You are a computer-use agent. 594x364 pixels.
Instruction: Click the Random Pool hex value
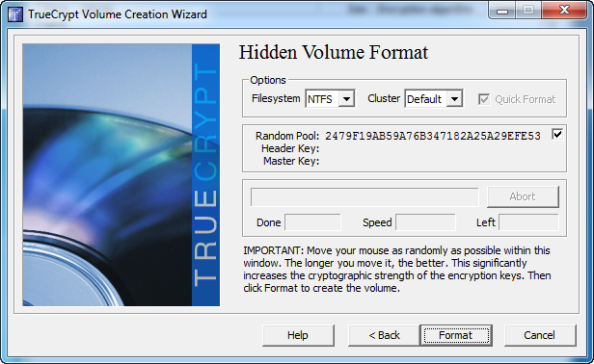pos(433,136)
